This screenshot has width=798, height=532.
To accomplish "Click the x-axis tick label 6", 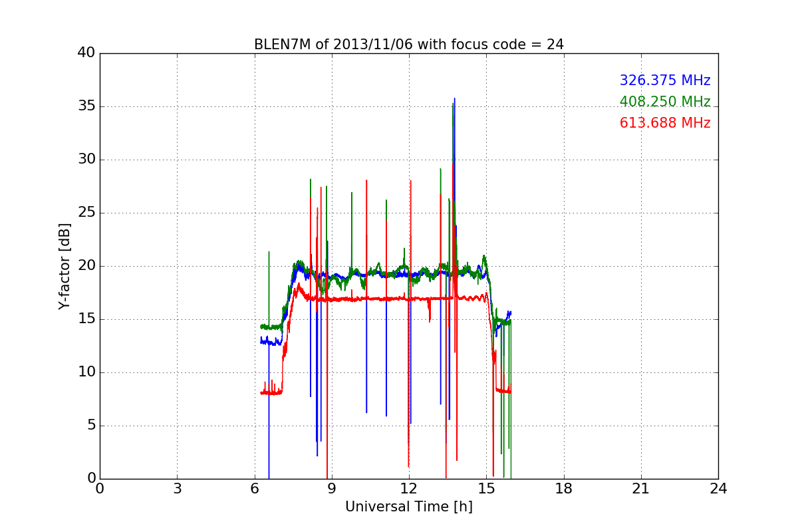I will click(x=255, y=489).
